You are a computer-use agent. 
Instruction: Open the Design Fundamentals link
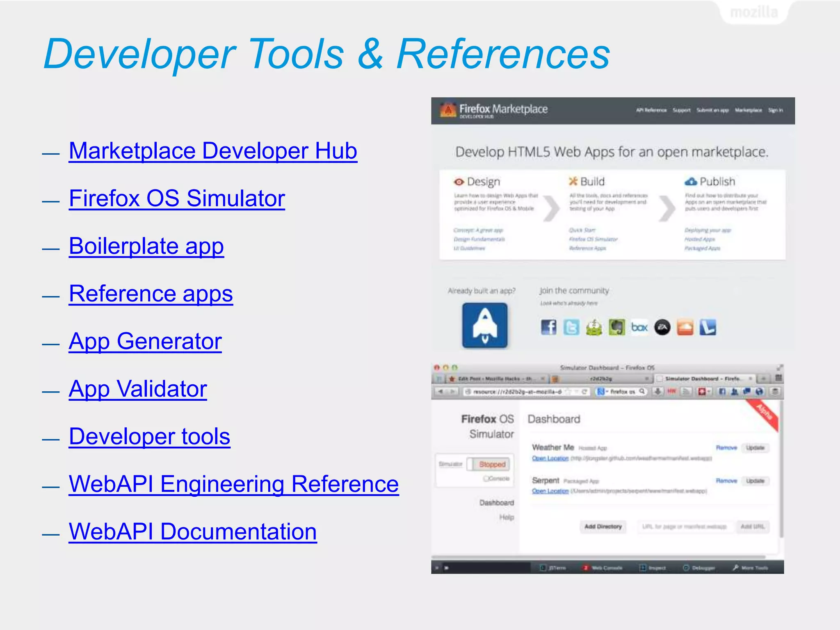(479, 239)
